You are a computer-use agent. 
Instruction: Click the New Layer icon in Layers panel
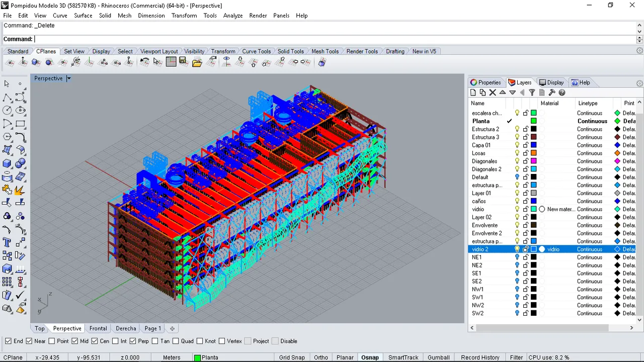(x=473, y=93)
